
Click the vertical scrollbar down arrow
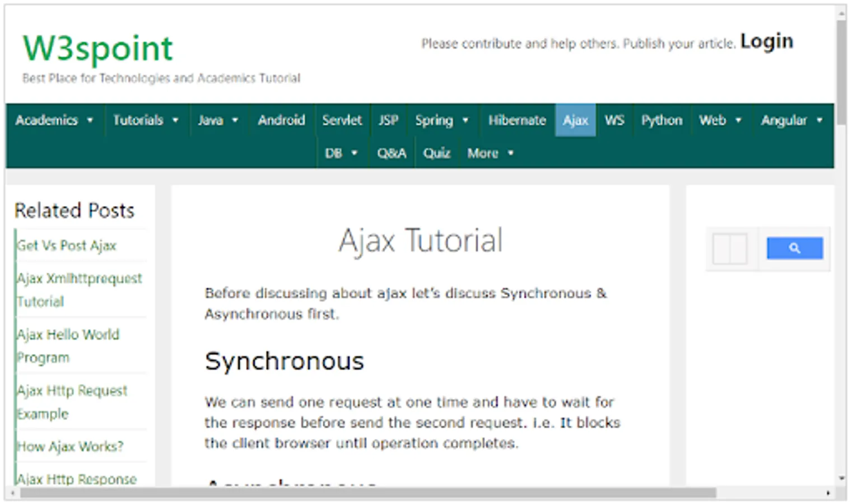[x=841, y=478]
